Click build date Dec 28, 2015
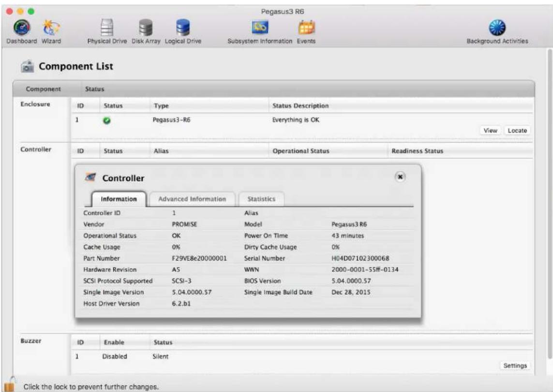The height and width of the screenshot is (392, 553). tap(351, 292)
